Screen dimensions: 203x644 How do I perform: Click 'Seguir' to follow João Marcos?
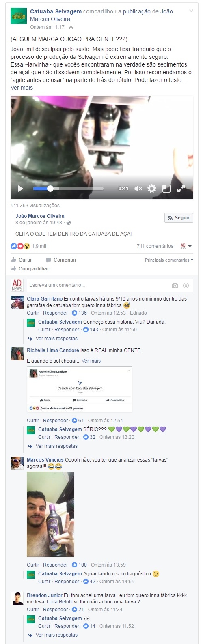coord(179,218)
